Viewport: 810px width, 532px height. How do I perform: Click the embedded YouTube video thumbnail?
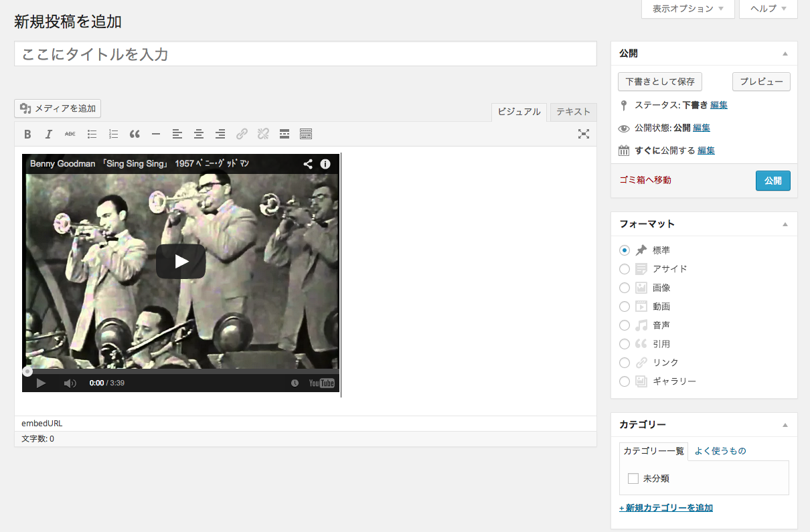pyautogui.click(x=181, y=273)
